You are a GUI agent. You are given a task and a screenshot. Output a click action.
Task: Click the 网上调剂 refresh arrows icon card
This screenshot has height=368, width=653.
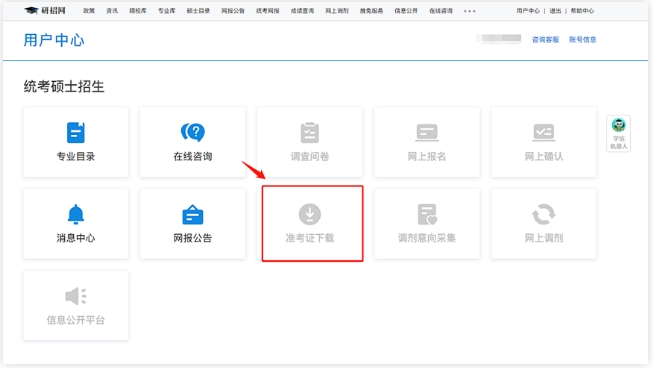point(544,224)
